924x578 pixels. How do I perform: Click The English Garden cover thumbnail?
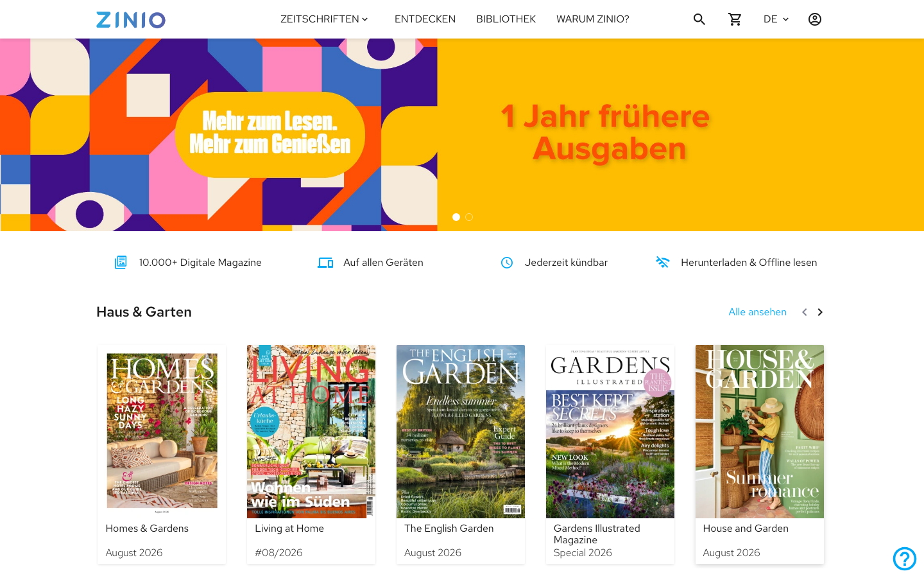(461, 432)
